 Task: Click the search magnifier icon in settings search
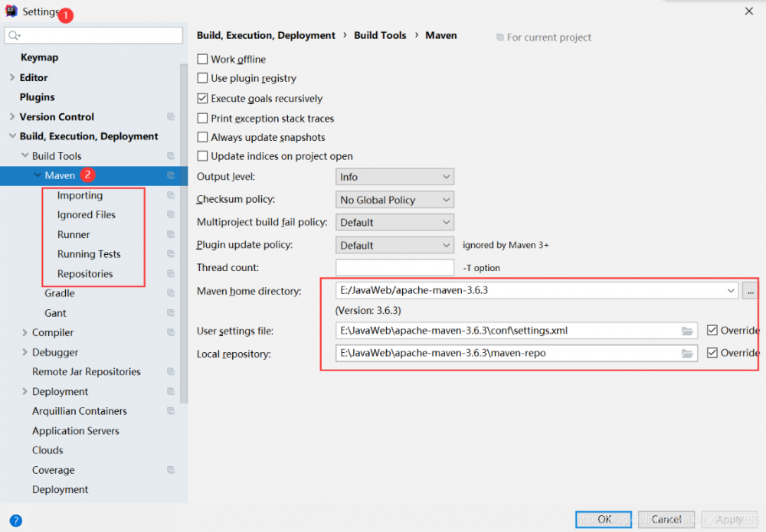tap(14, 35)
